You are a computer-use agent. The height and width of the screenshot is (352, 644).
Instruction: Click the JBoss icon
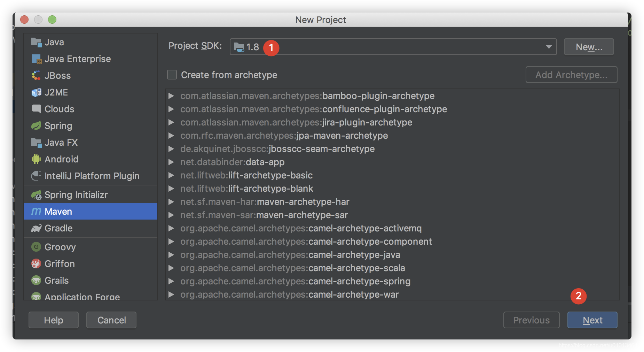click(x=36, y=76)
